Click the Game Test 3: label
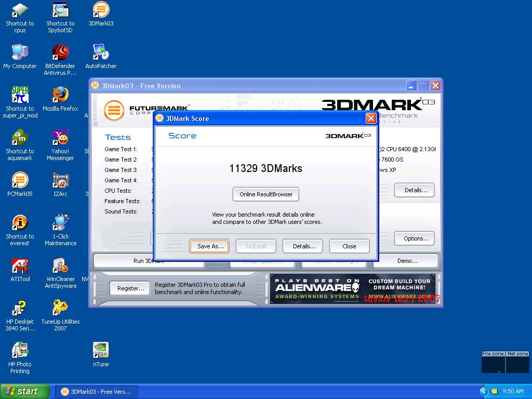The width and height of the screenshot is (532, 399). pyautogui.click(x=121, y=170)
